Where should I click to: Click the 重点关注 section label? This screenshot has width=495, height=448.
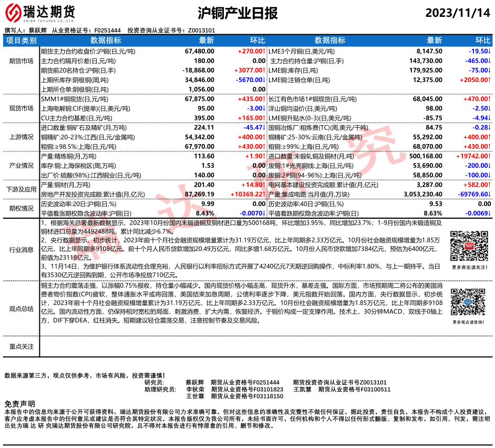(22, 346)
